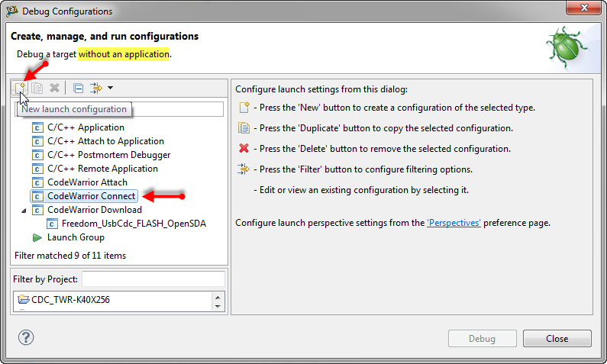Select CodeWarrior Connect in the tree
This screenshot has height=364, width=607.
[x=91, y=196]
